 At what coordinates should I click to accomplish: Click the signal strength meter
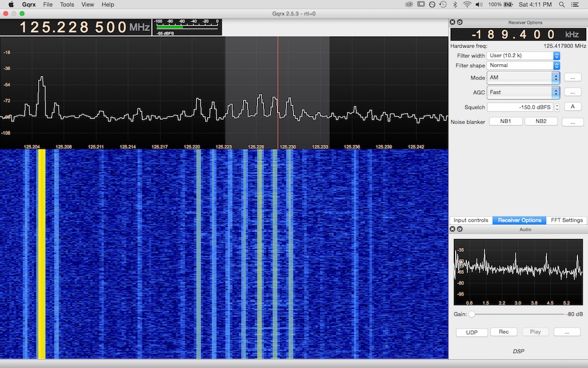point(187,27)
